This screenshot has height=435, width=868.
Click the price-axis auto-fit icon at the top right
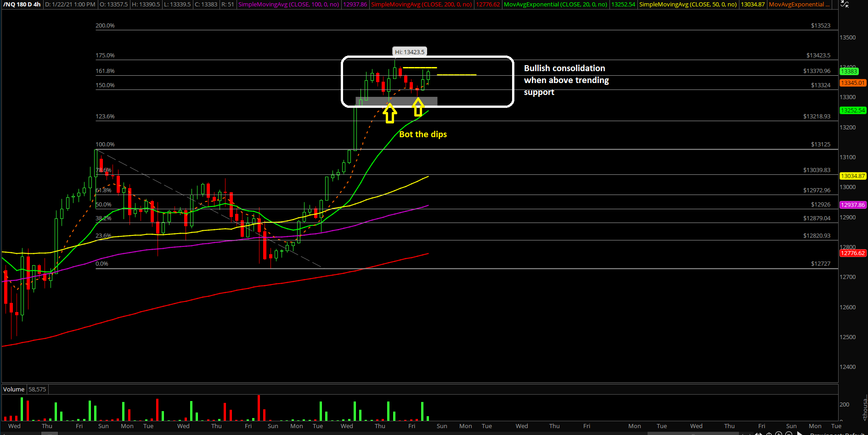(844, 4)
